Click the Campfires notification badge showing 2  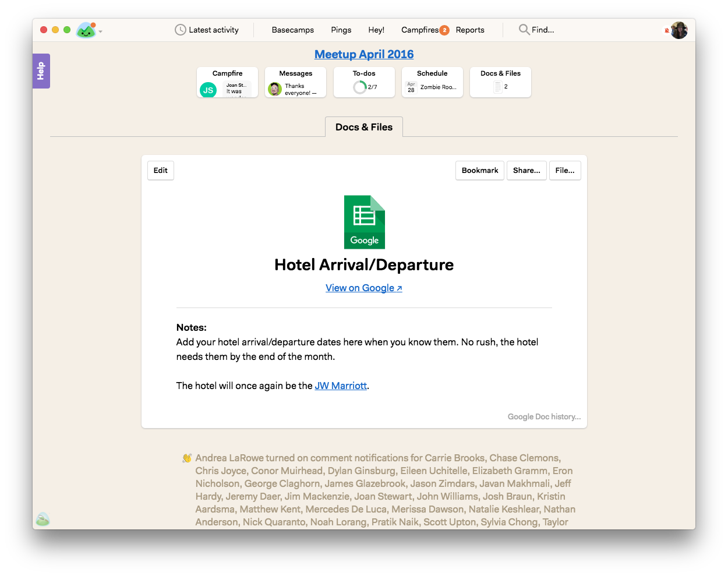[444, 30]
